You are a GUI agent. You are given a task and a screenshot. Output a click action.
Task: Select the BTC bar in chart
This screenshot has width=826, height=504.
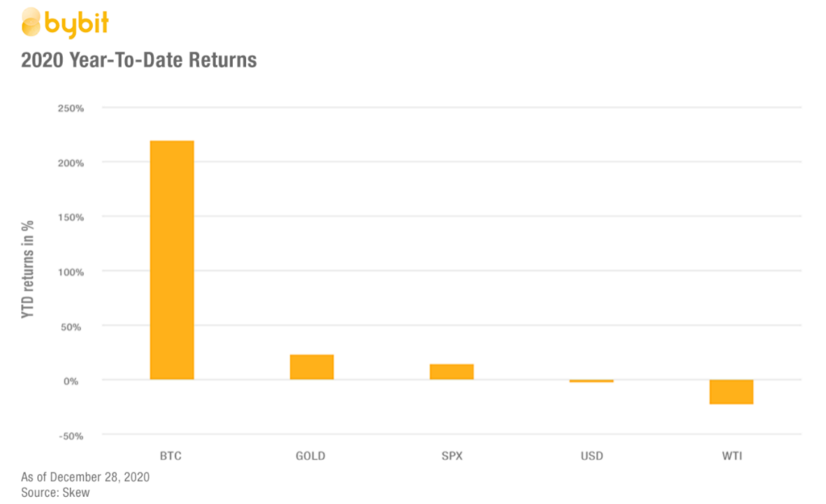(x=172, y=260)
